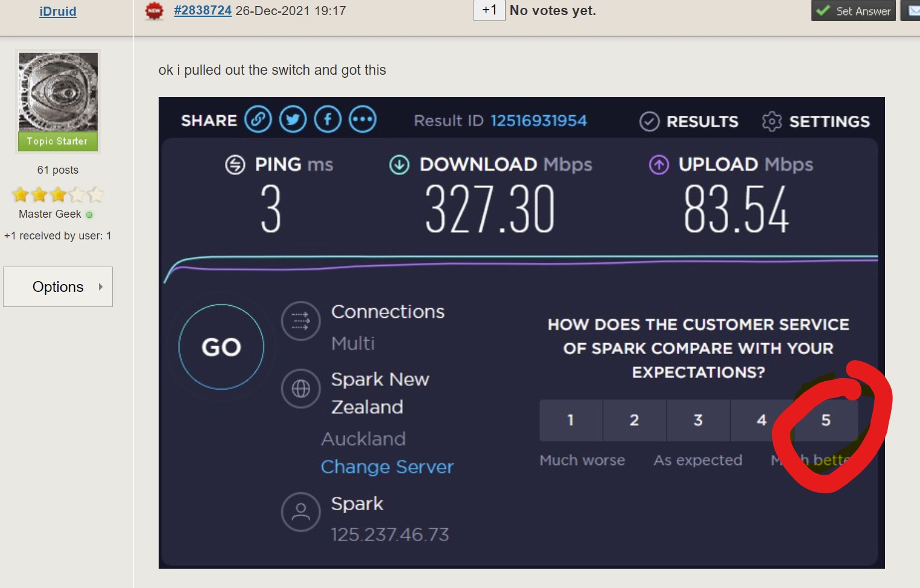Expand the Options menu
920x588 pixels.
(x=58, y=286)
